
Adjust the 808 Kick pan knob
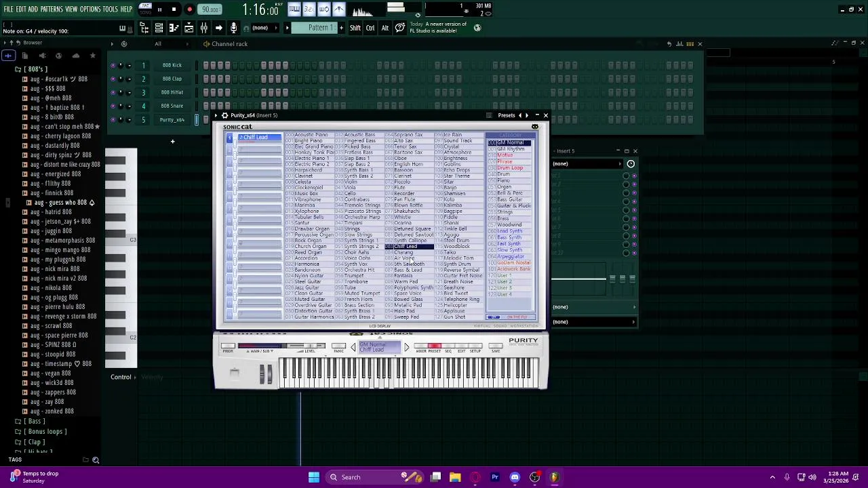121,65
